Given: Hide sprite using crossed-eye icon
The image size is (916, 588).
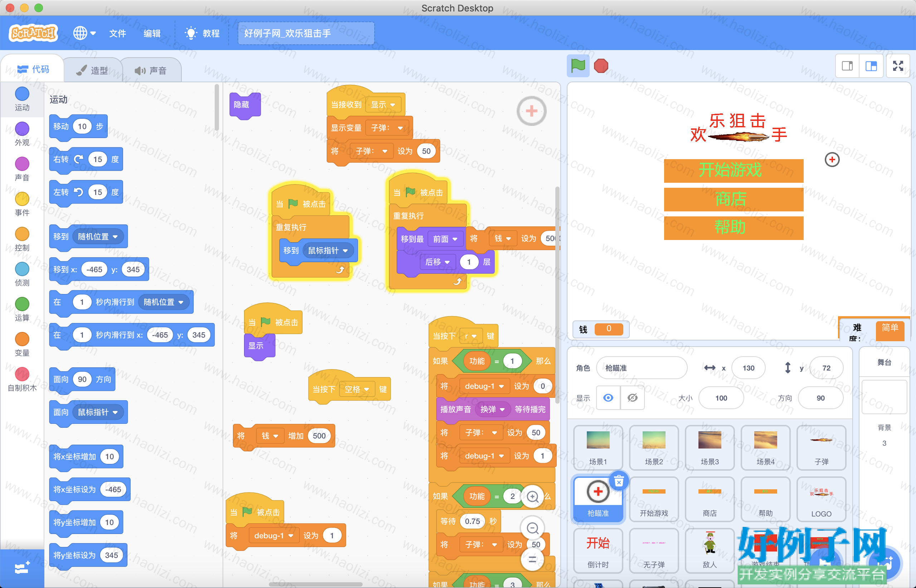Looking at the screenshot, I should (x=633, y=398).
